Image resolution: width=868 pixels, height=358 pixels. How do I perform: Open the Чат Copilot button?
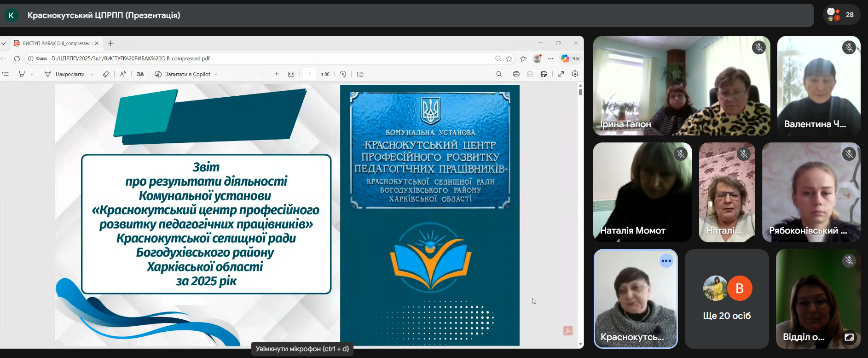tap(570, 59)
